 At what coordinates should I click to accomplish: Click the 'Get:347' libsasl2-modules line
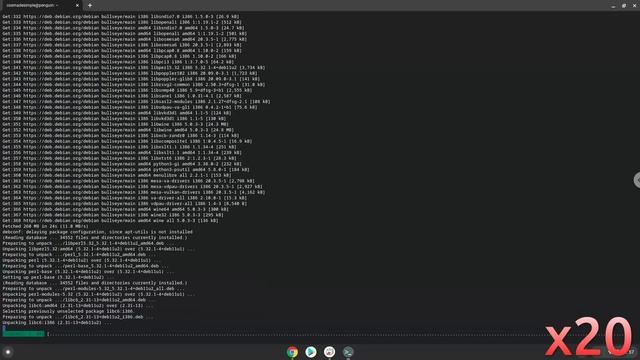136,102
